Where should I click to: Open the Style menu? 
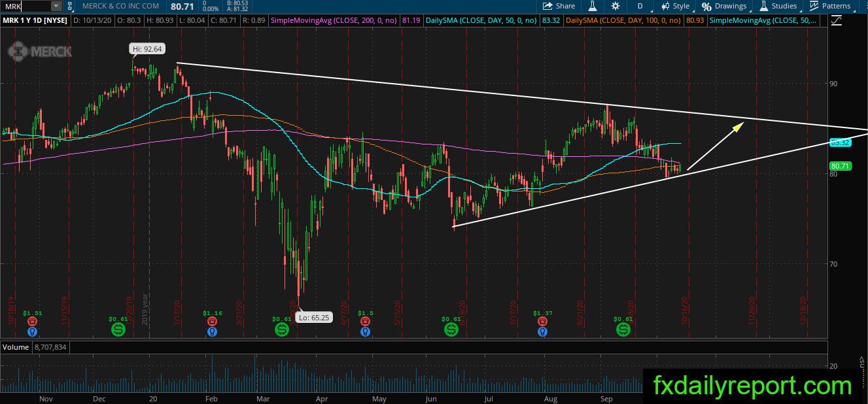pos(675,6)
